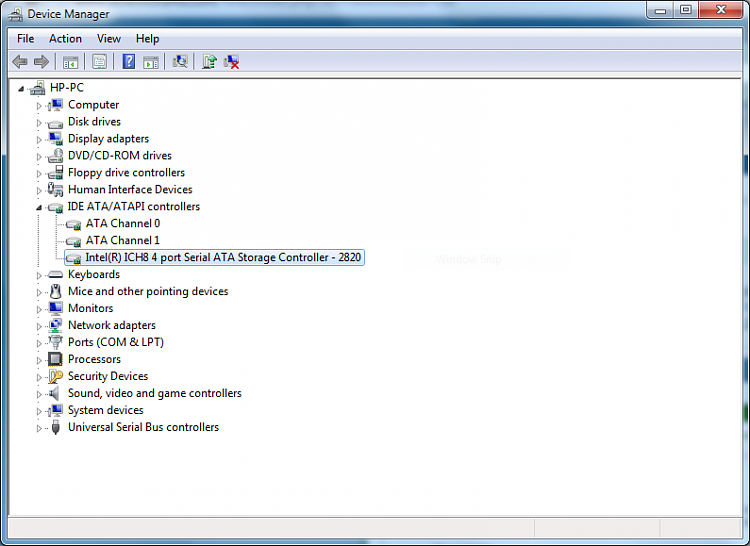The height and width of the screenshot is (546, 750).
Task: Select Intel(R) ICH8 4 port Serial ATA Storage Controller
Action: (223, 257)
